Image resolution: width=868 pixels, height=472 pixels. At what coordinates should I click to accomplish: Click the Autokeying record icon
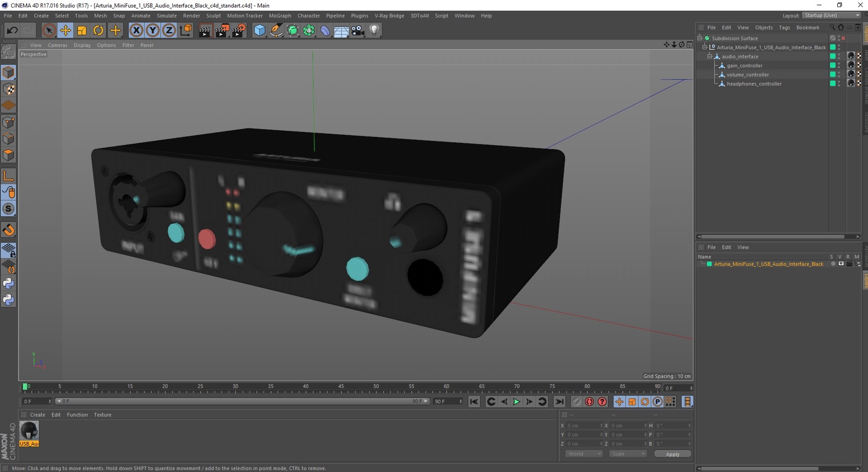pos(589,401)
